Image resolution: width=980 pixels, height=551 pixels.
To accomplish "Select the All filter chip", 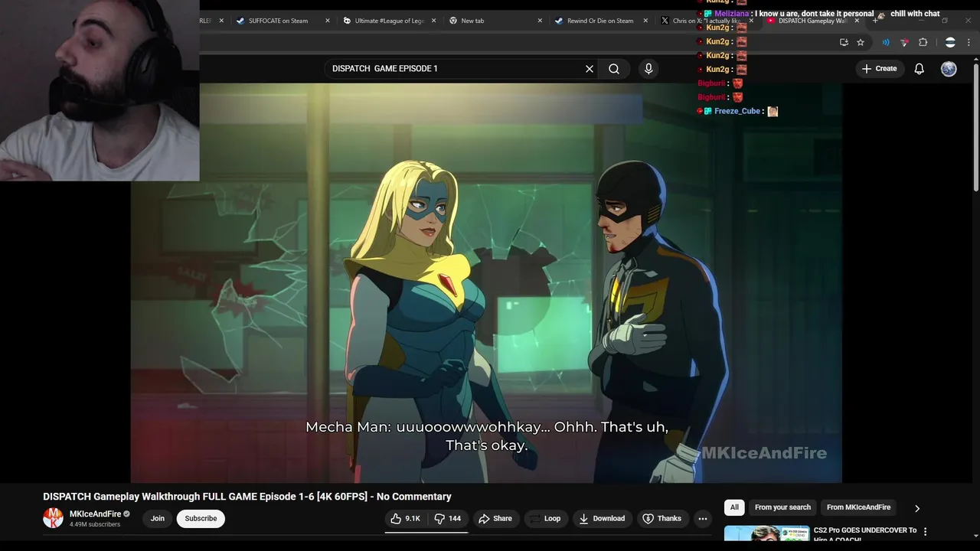I will 734,507.
